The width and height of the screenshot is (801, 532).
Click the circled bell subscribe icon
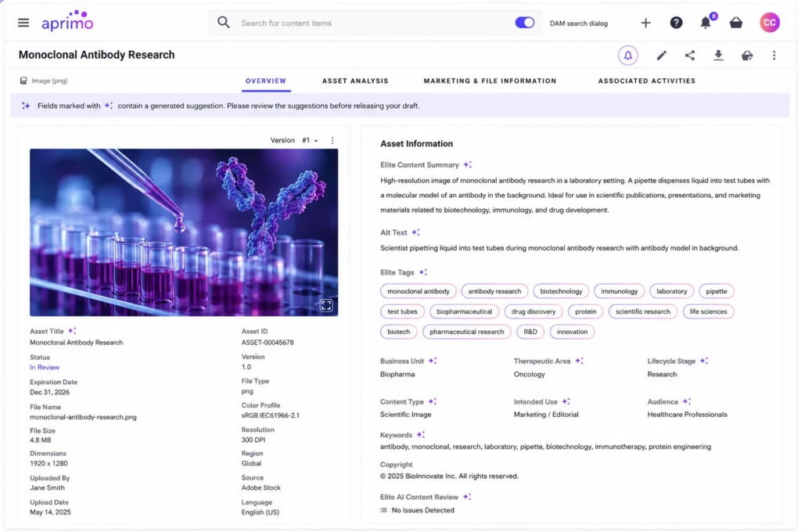click(x=628, y=56)
